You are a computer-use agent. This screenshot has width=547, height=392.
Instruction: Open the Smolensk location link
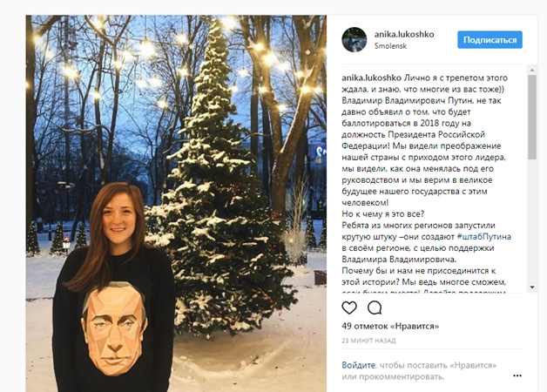click(390, 46)
